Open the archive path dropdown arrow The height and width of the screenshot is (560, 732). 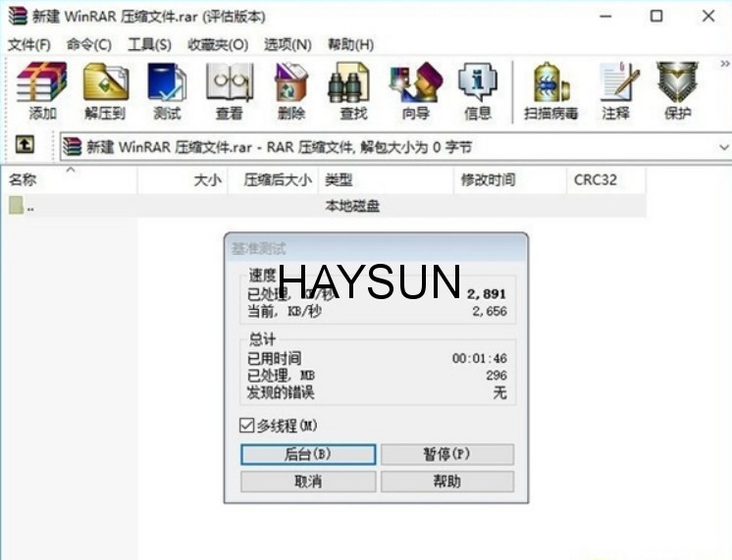pyautogui.click(x=723, y=147)
